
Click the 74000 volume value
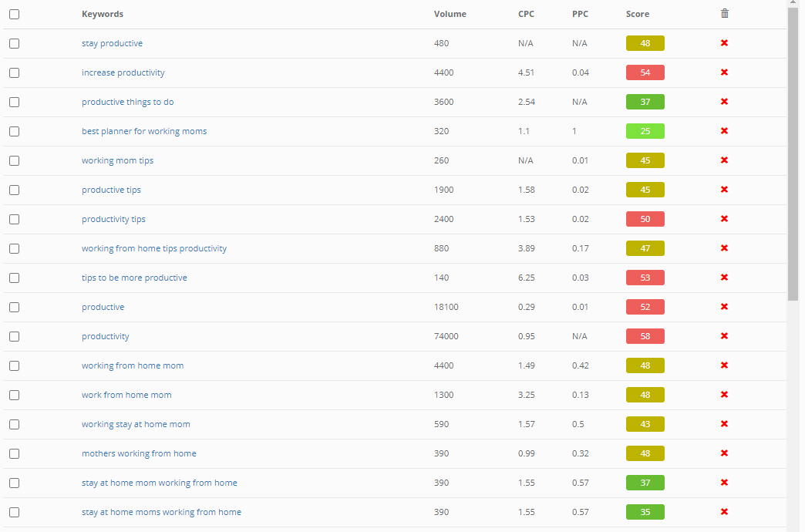coord(446,336)
